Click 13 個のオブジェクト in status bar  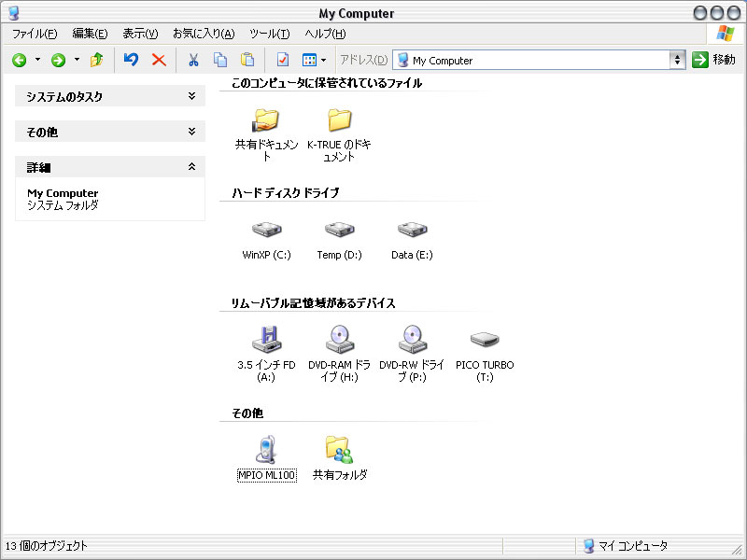46,546
